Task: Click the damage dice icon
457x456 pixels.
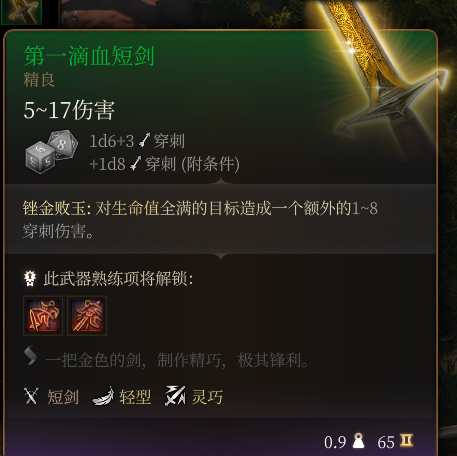Action: tap(51, 152)
